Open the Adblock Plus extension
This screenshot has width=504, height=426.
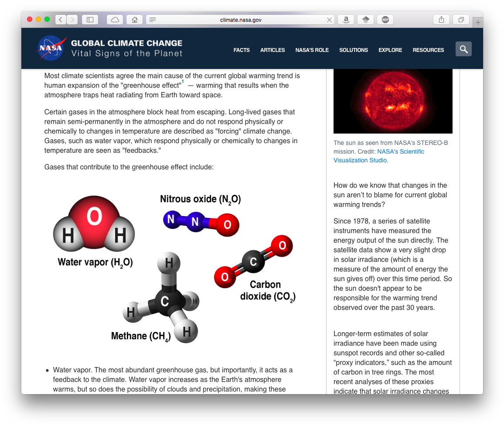pyautogui.click(x=385, y=19)
